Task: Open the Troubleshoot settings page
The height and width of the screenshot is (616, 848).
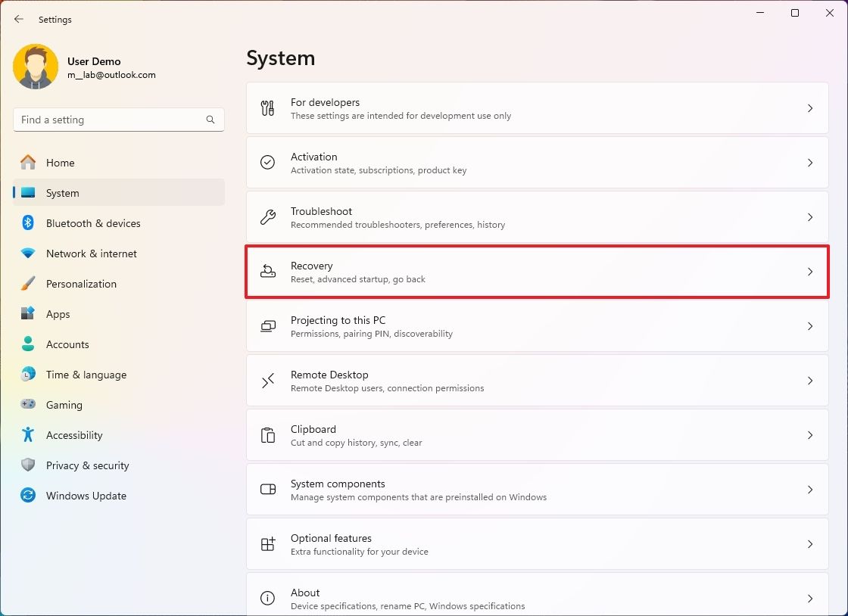Action: tap(530, 217)
